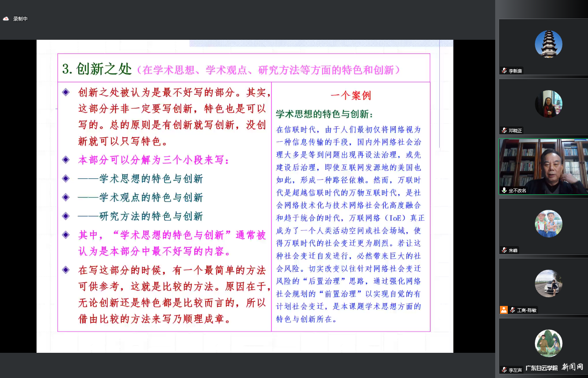588x378 pixels.
Task: Unmute participant 李新庚 via their mic toggle
Action: click(x=505, y=71)
